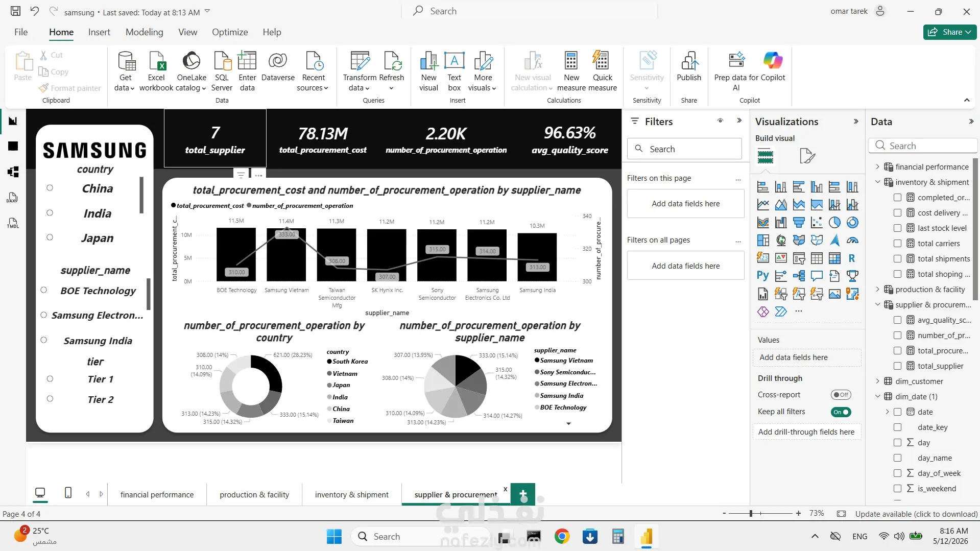Click the zoom in plus button
Viewport: 980px width, 551px height.
(798, 514)
